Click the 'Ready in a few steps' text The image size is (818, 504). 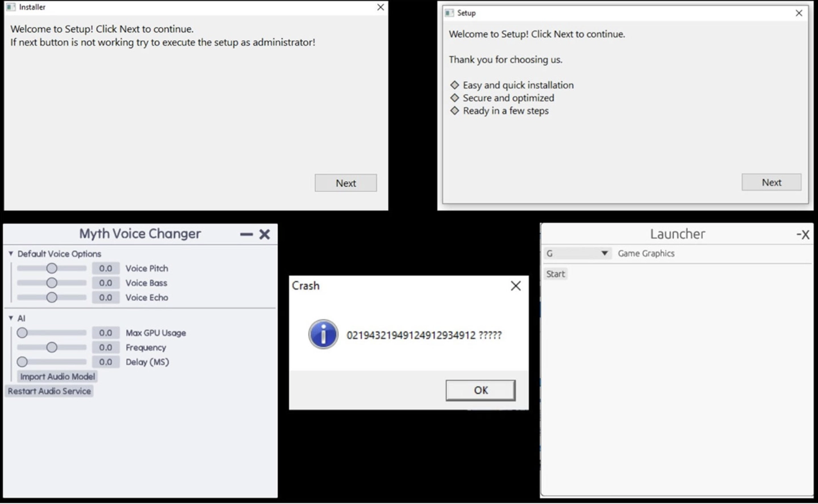[x=506, y=111]
